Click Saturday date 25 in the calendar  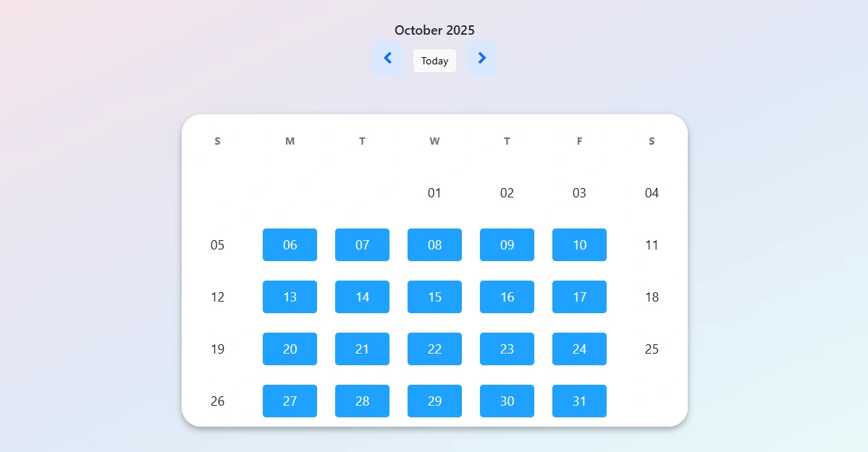[x=652, y=349]
